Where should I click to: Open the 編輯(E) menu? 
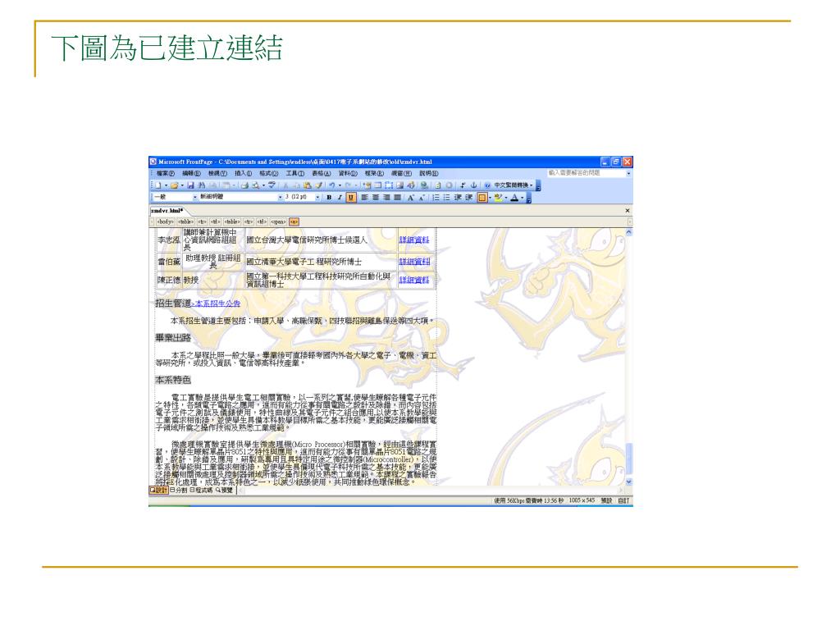(x=191, y=173)
